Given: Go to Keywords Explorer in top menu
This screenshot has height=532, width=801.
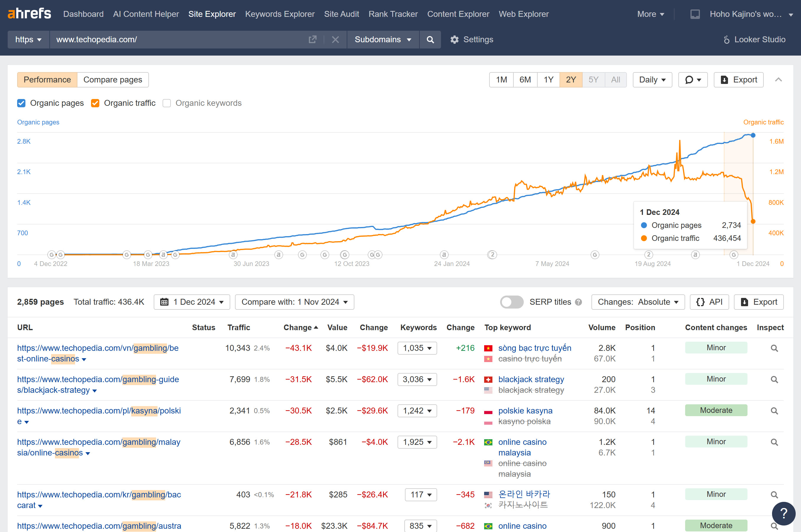Looking at the screenshot, I should [x=280, y=14].
